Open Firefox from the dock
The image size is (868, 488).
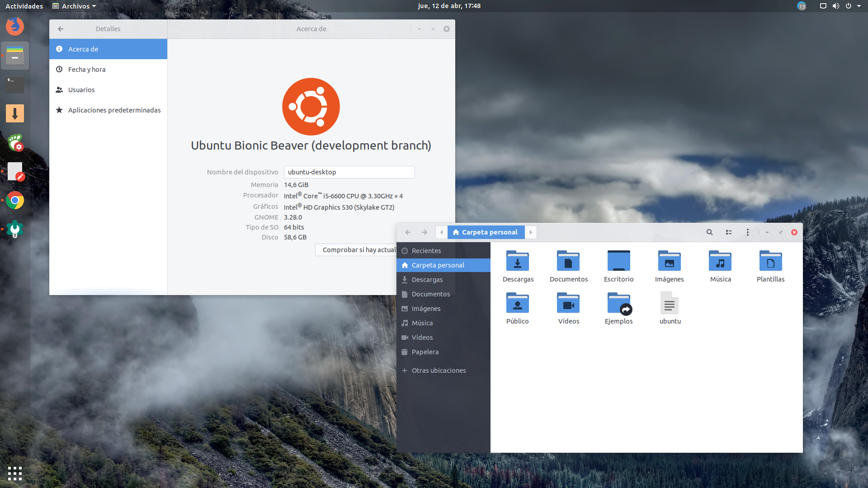tap(15, 26)
